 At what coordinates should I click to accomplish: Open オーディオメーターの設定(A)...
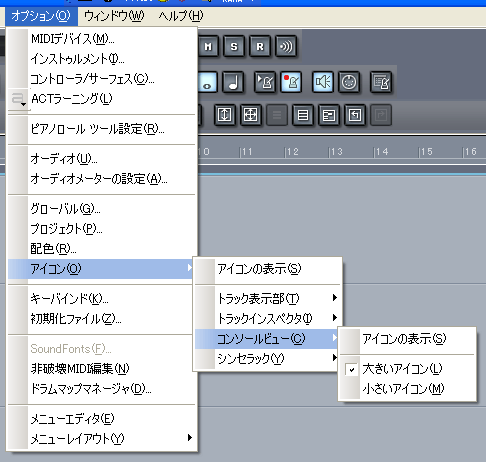coord(103,179)
